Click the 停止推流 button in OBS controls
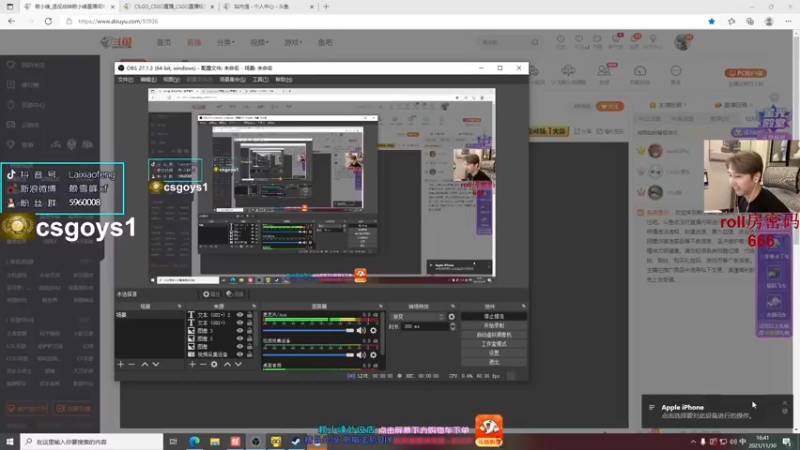This screenshot has height=450, width=800. (x=494, y=316)
